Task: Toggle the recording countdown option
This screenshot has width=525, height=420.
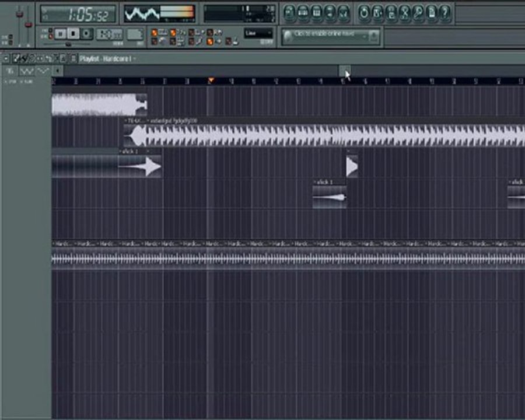Action: pyautogui.click(x=173, y=33)
